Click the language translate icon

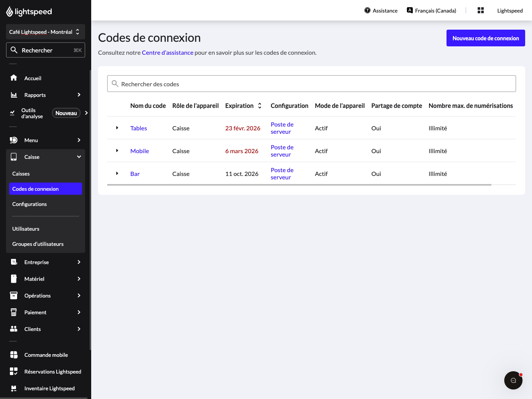click(x=410, y=10)
